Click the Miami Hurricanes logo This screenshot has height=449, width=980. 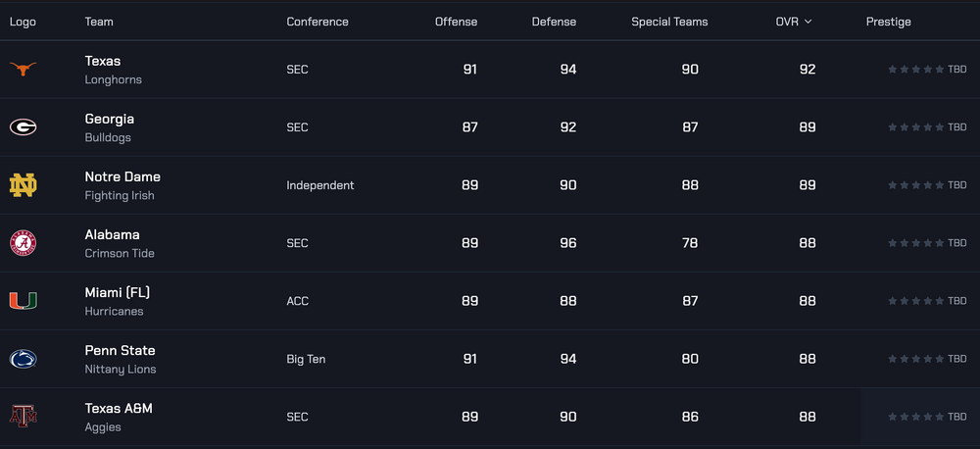tap(23, 300)
